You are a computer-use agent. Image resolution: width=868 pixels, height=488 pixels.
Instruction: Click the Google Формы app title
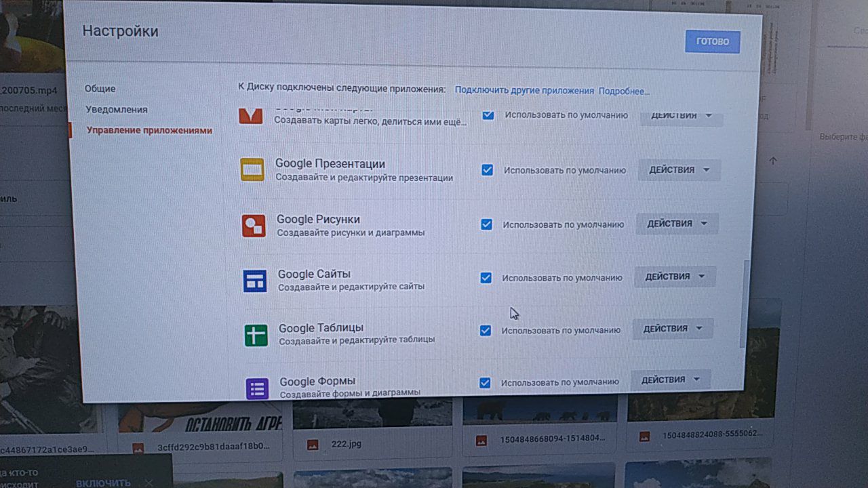pos(317,382)
